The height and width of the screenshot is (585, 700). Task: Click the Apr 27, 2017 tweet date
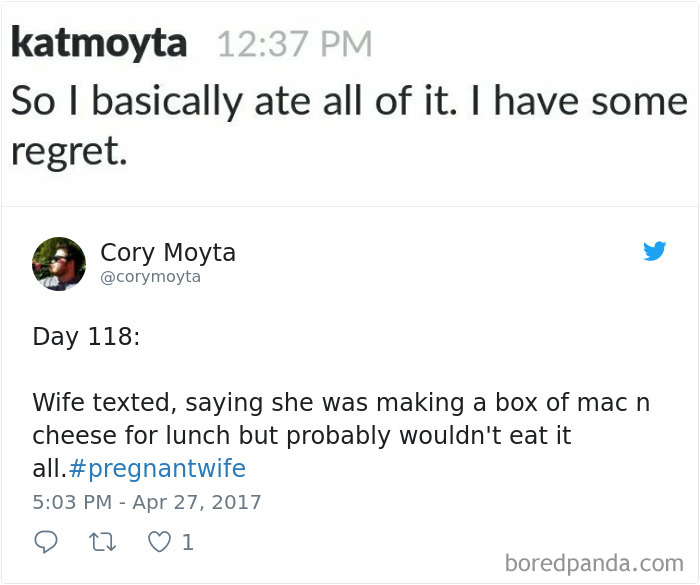pyautogui.click(x=198, y=502)
